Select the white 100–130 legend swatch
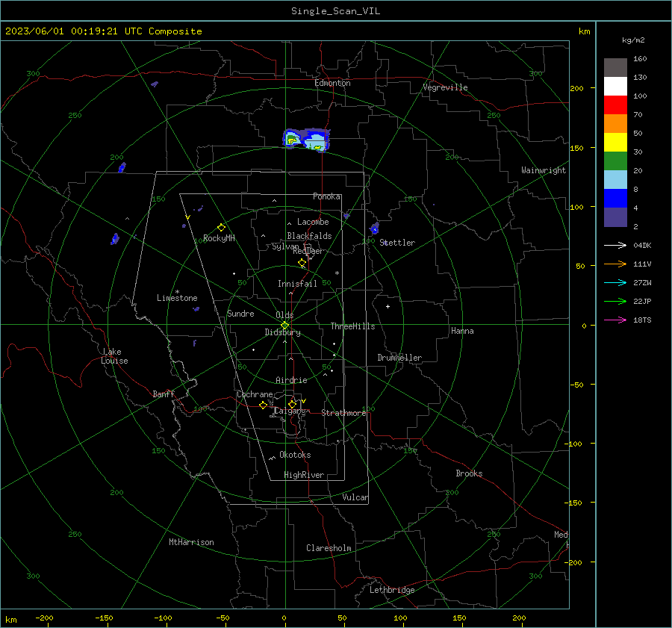This screenshot has width=672, height=628. coord(615,87)
